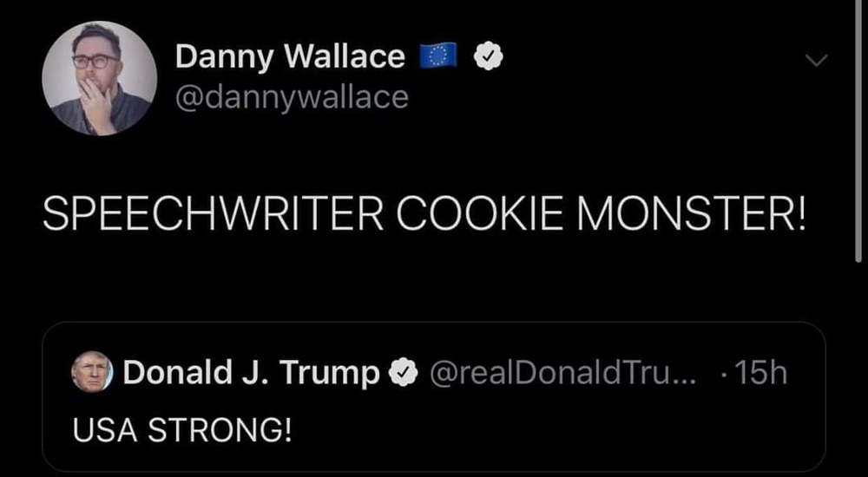868x477 pixels.
Task: Click the EU flag emoji beside the name
Action: click(437, 57)
